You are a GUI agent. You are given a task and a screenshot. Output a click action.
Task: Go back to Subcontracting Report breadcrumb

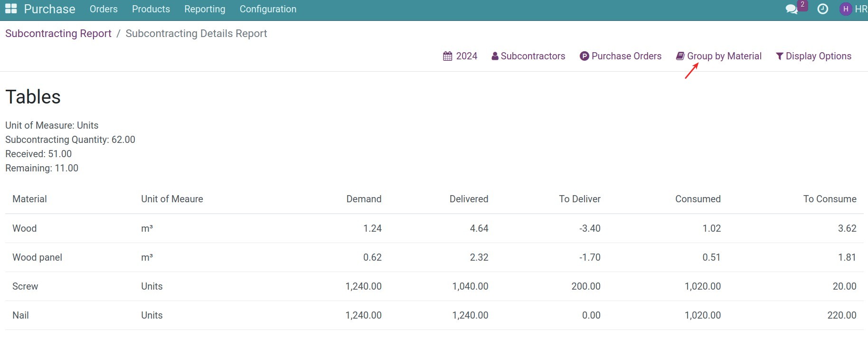[58, 33]
